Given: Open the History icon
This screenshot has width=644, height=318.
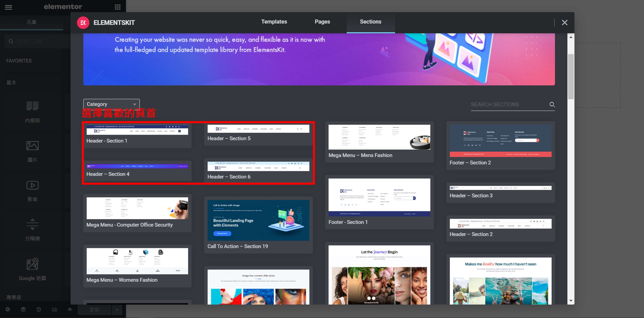Looking at the screenshot, I should 39,310.
